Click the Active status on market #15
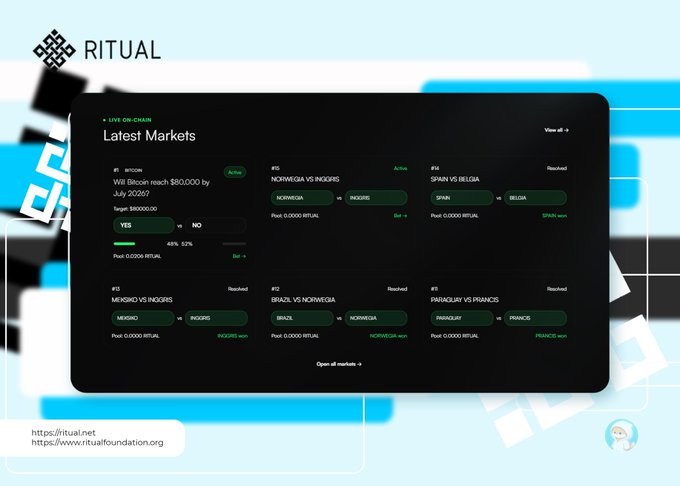Viewport: 680px width, 486px height. tap(400, 168)
